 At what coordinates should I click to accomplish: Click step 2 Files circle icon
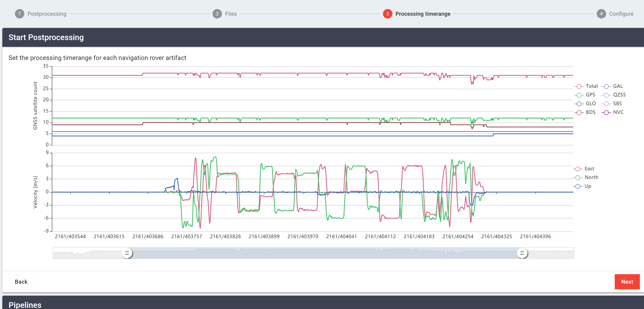coord(217,14)
